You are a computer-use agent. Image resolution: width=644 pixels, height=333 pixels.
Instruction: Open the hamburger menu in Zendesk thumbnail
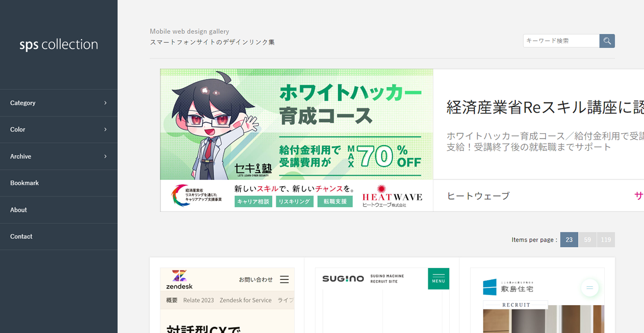(x=284, y=279)
